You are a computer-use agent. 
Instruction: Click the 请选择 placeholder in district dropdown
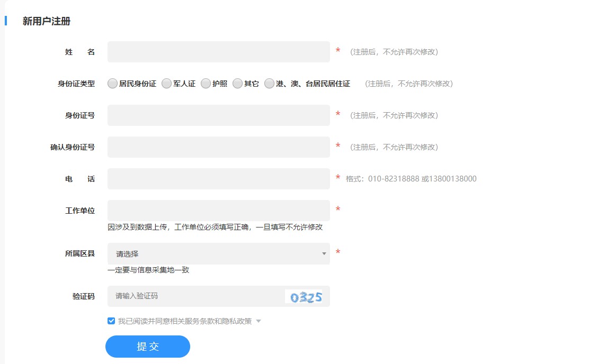127,254
